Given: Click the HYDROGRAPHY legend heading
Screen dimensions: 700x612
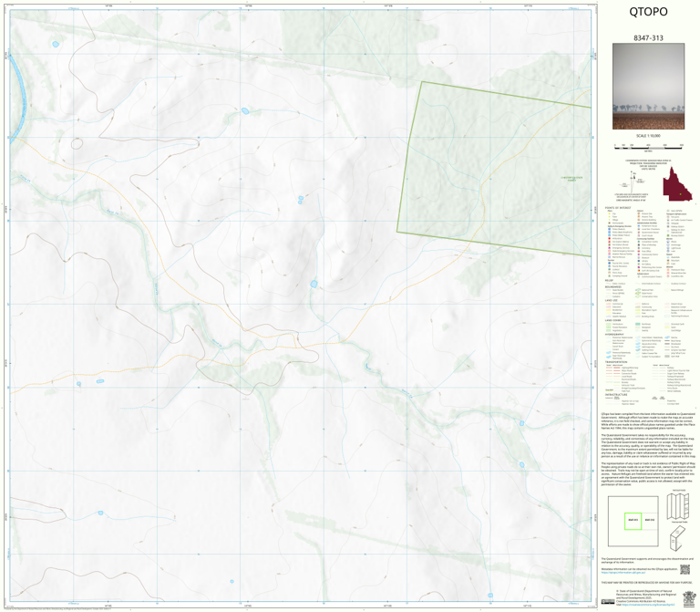Looking at the screenshot, I should 614,334.
